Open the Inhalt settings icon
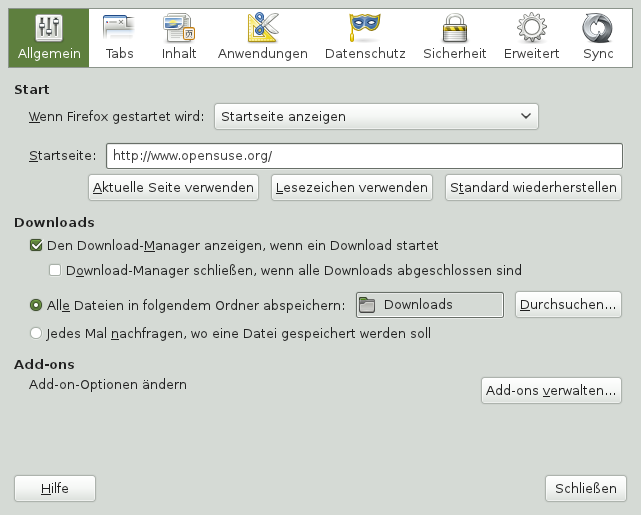Screen dimensions: 641x515 click(179, 27)
